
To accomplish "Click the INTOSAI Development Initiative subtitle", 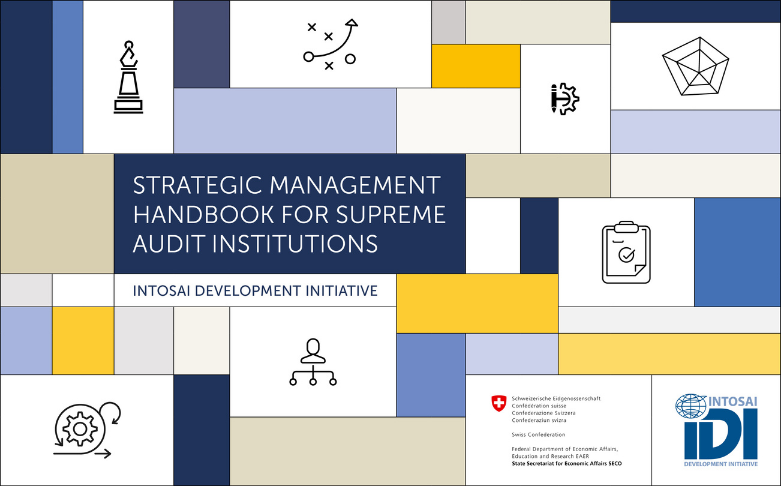I will (x=255, y=291).
